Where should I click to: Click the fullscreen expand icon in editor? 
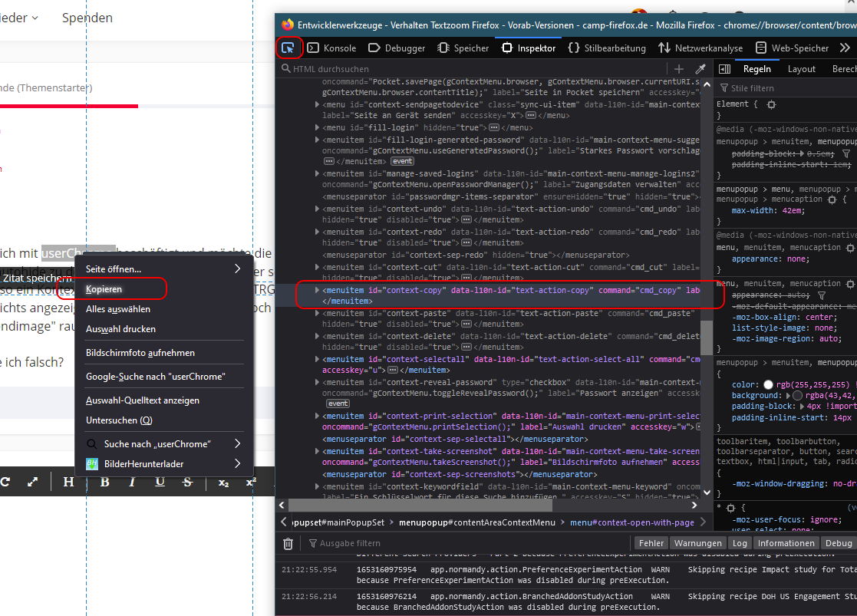tap(32, 482)
